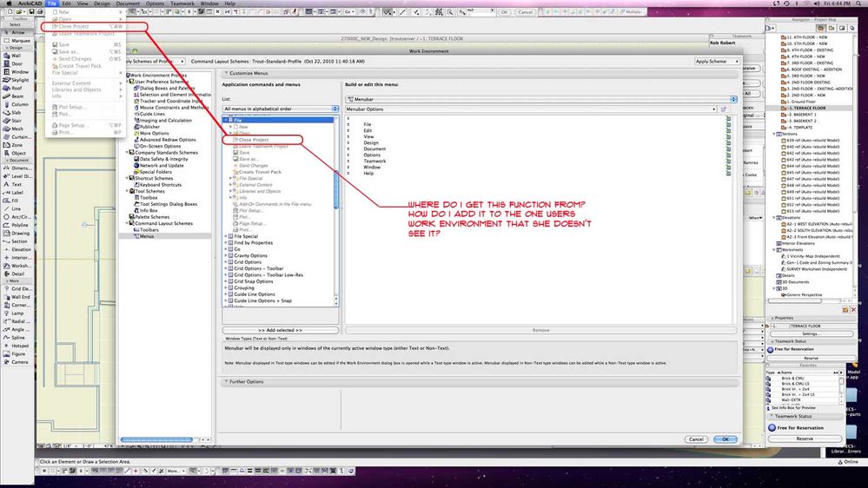Activate the Section tool
This screenshot has width=868, height=488.
coord(17,241)
